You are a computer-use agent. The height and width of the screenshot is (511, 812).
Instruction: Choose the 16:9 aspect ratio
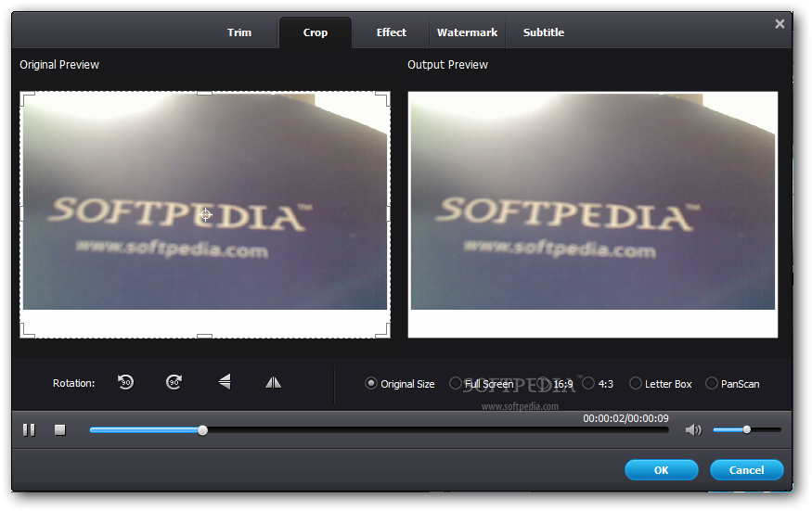pos(543,384)
